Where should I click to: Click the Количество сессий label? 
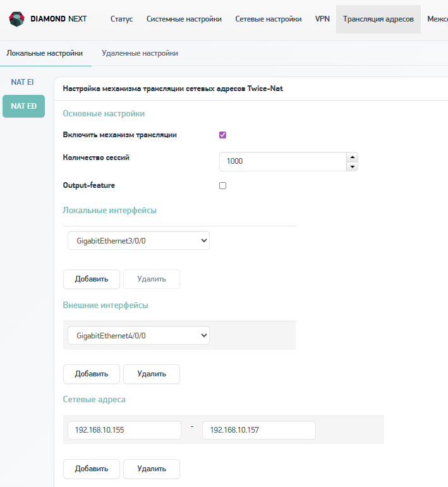[x=96, y=157]
